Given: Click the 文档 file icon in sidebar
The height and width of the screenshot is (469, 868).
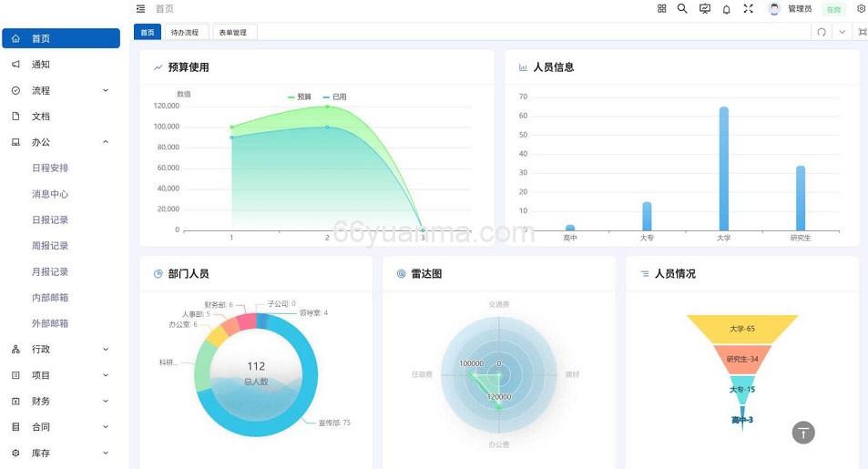Looking at the screenshot, I should pyautogui.click(x=16, y=117).
